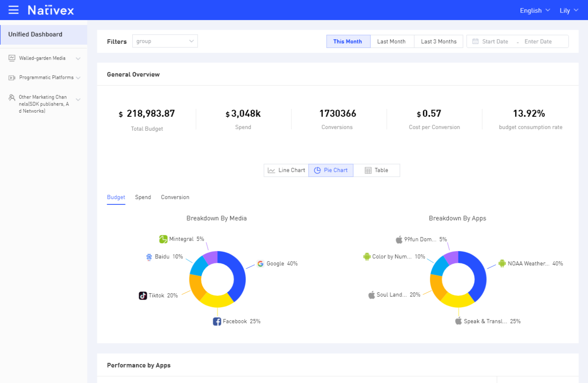This screenshot has width=588, height=383.
Task: Open the hamburger menu next to Nativex logo
Action: click(14, 10)
